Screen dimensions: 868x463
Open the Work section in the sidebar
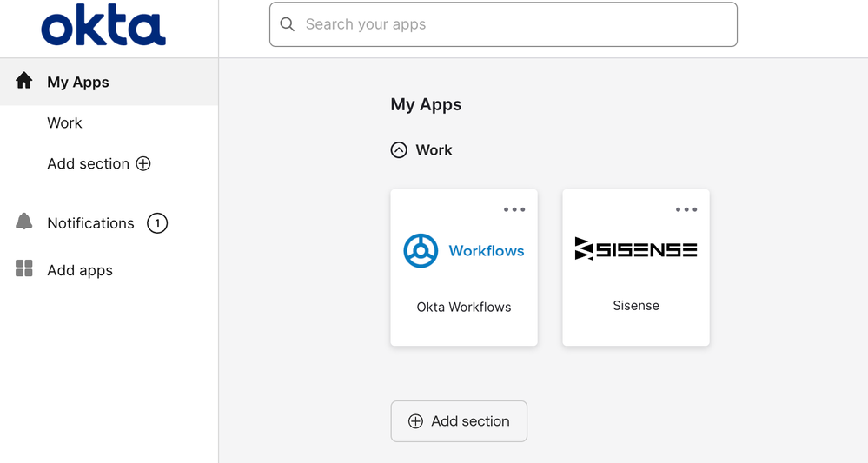coord(64,123)
